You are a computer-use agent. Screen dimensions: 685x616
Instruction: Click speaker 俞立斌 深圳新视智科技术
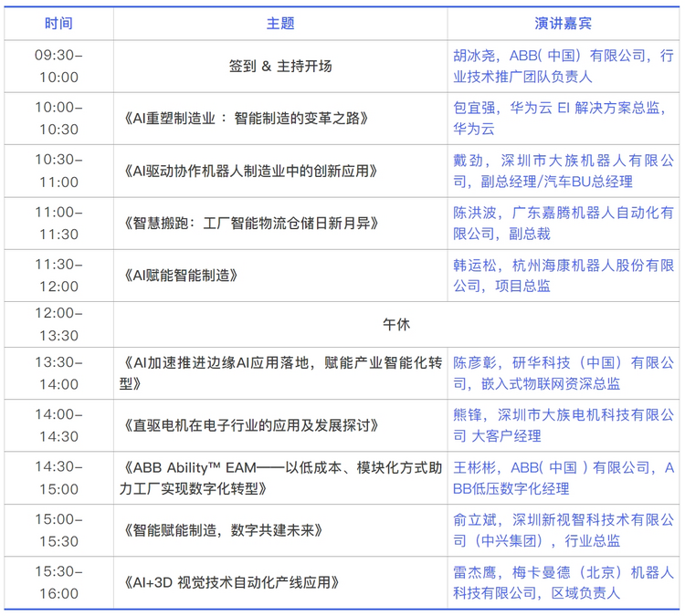click(564, 530)
